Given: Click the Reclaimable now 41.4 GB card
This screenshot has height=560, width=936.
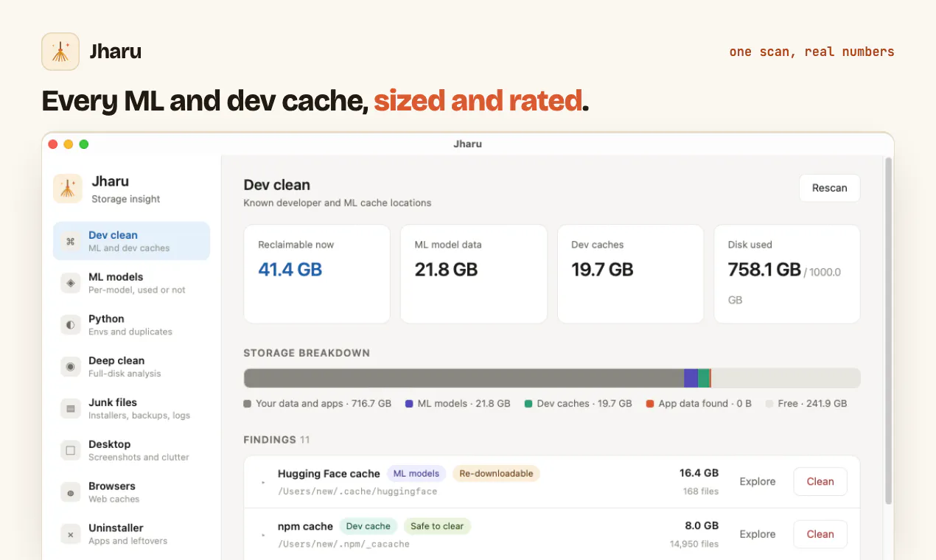Looking at the screenshot, I should 317,274.
